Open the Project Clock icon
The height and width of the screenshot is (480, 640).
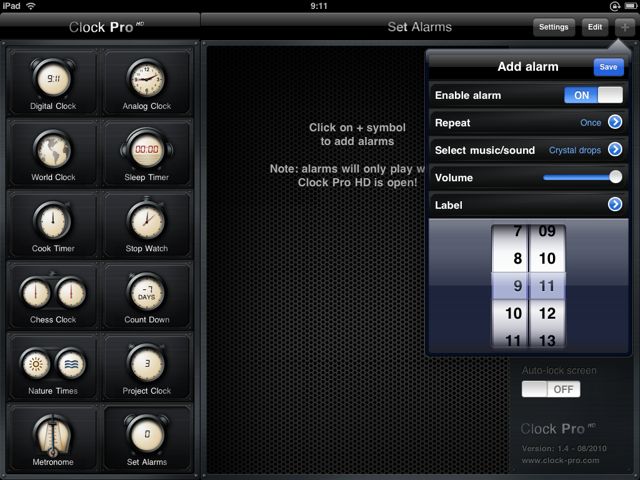pyautogui.click(x=147, y=363)
